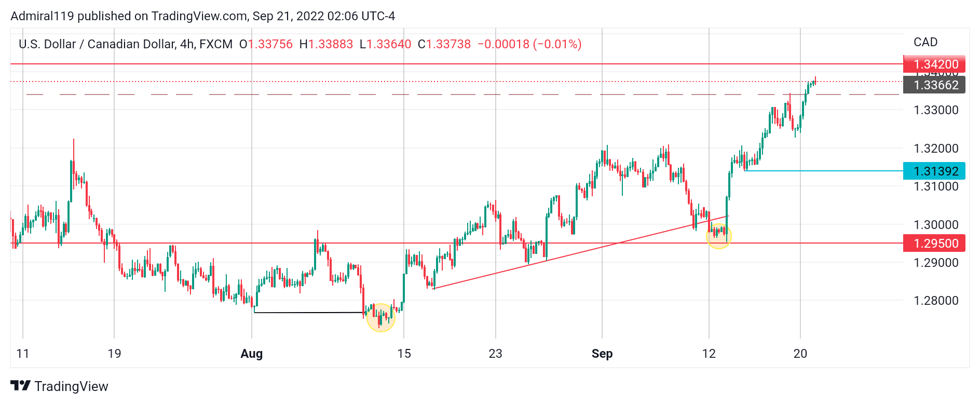The height and width of the screenshot is (404, 980).
Task: Click the 15 date label on time axis
Action: 404,354
